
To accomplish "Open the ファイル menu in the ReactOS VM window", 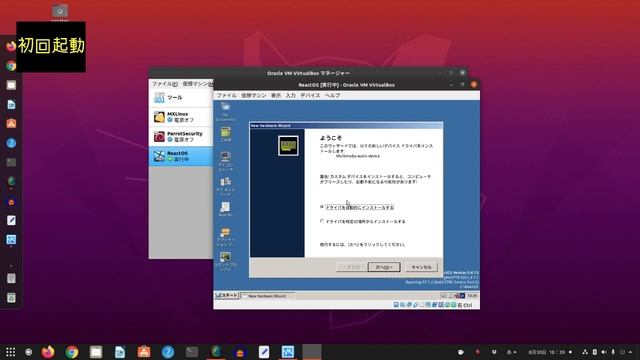I will point(226,95).
